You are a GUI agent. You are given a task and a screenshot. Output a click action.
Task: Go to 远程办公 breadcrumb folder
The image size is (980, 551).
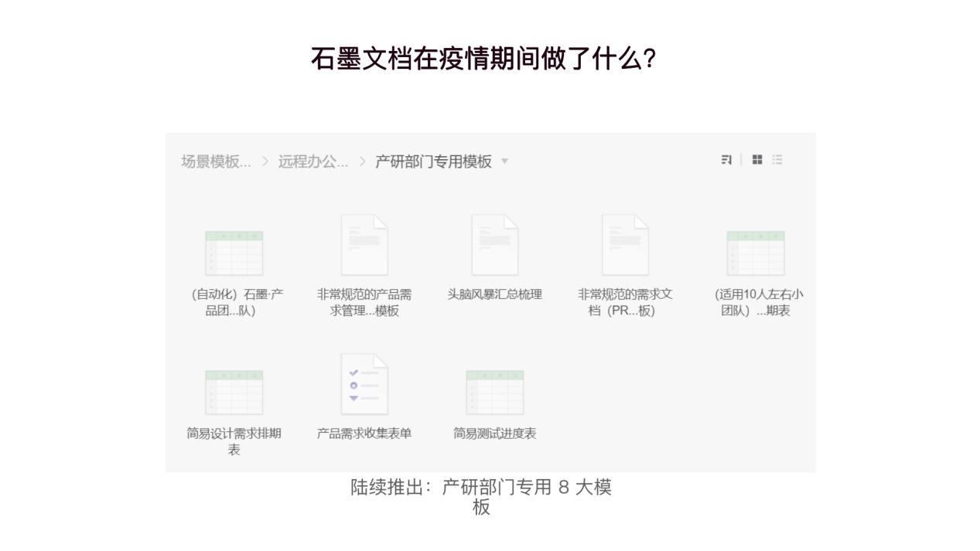point(313,162)
